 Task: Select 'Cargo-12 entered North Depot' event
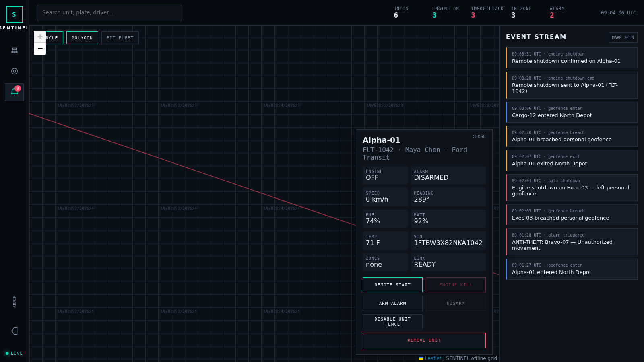[572, 112]
